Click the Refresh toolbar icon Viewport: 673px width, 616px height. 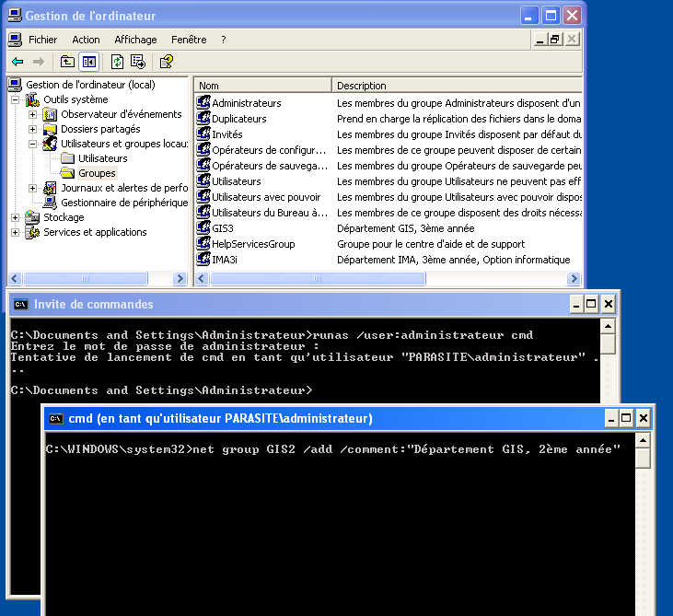click(117, 62)
